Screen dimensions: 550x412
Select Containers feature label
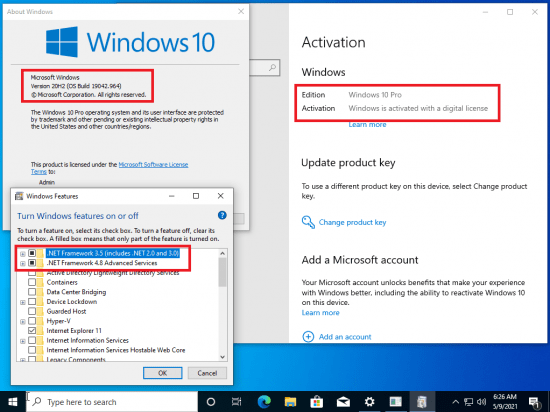click(62, 282)
